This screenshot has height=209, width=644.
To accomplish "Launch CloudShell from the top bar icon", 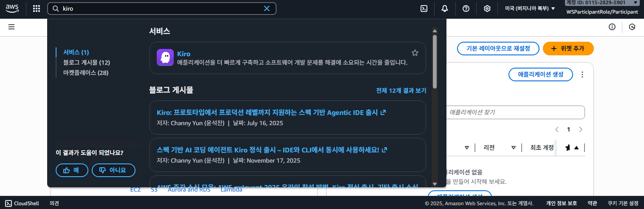I will pyautogui.click(x=424, y=9).
